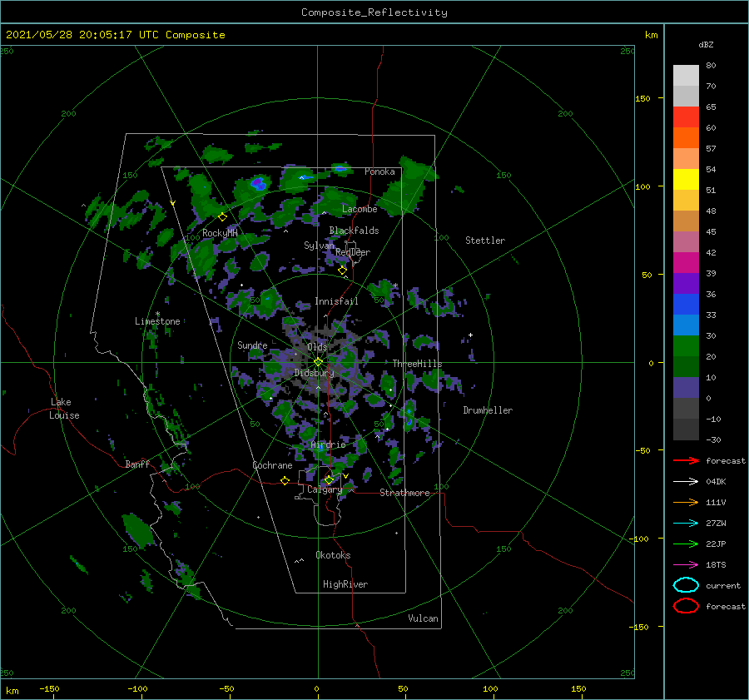Click the red forecast ellipse icon
This screenshot has width=749, height=700.
coord(686,606)
